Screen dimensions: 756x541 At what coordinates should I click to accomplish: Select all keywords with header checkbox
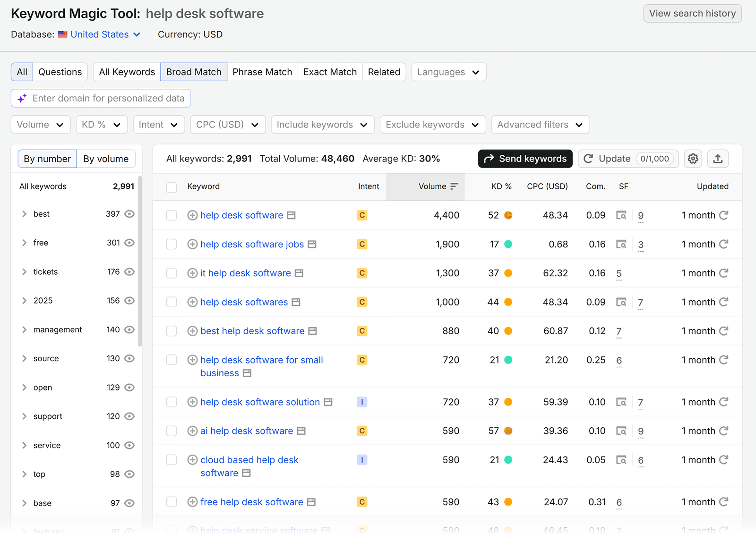pos(172,187)
